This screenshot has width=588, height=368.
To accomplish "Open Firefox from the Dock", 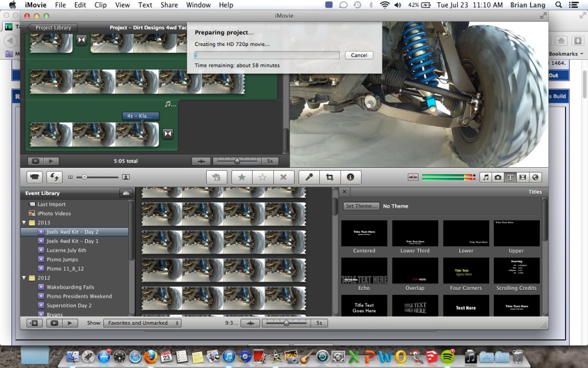I will coord(150,356).
